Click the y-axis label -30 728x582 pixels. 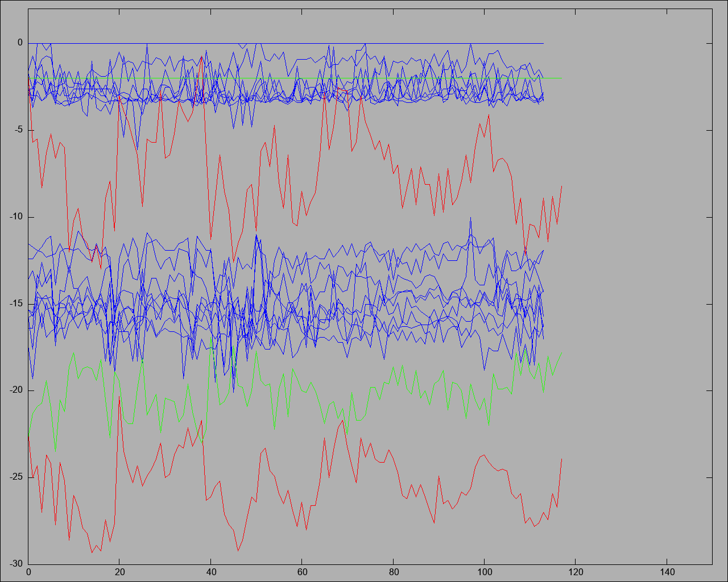pyautogui.click(x=16, y=563)
